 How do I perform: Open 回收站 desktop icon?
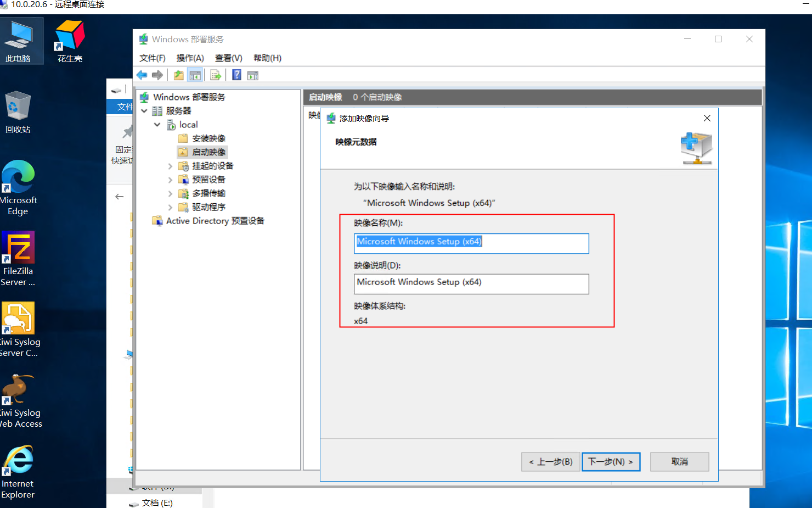[18, 112]
